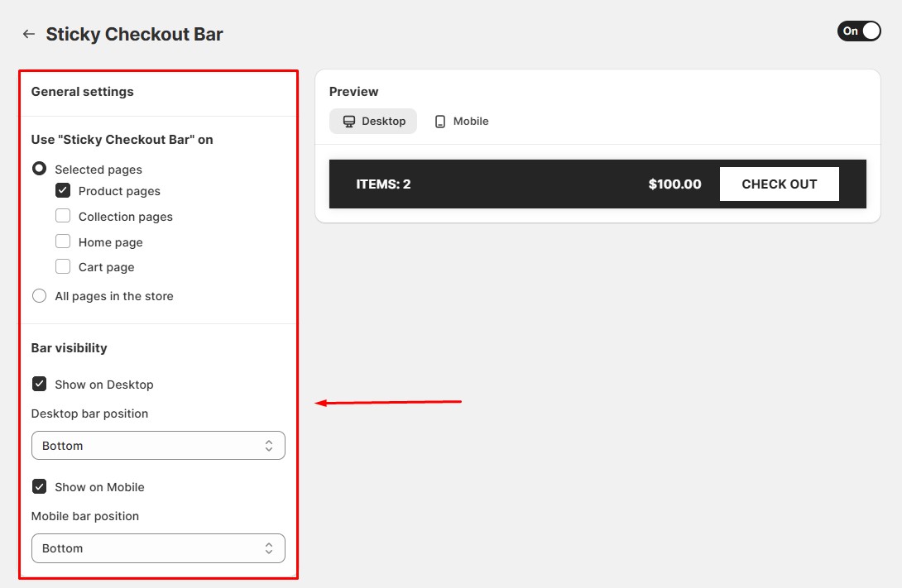The height and width of the screenshot is (588, 902).
Task: Click the mobile phone icon in preview
Action: (x=440, y=121)
